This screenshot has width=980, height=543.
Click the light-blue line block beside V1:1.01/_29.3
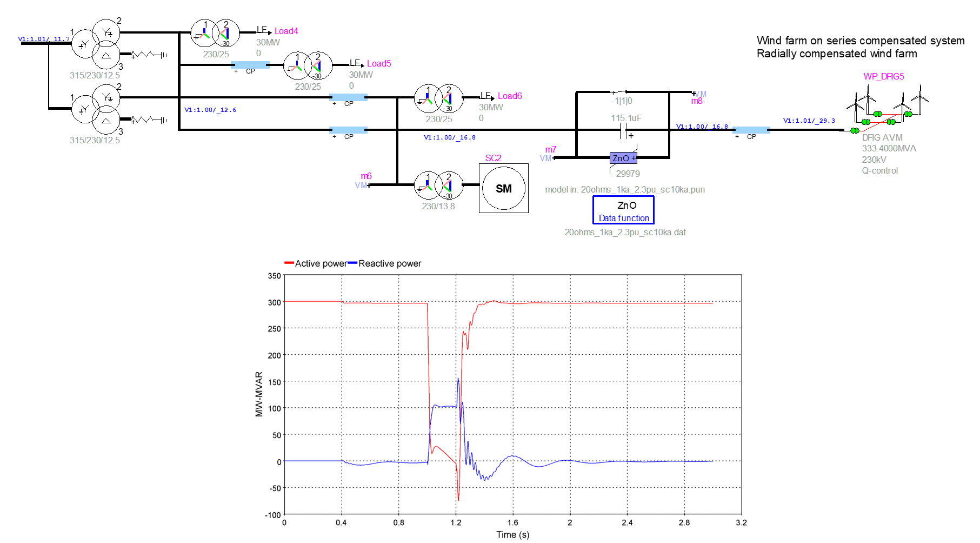[751, 130]
